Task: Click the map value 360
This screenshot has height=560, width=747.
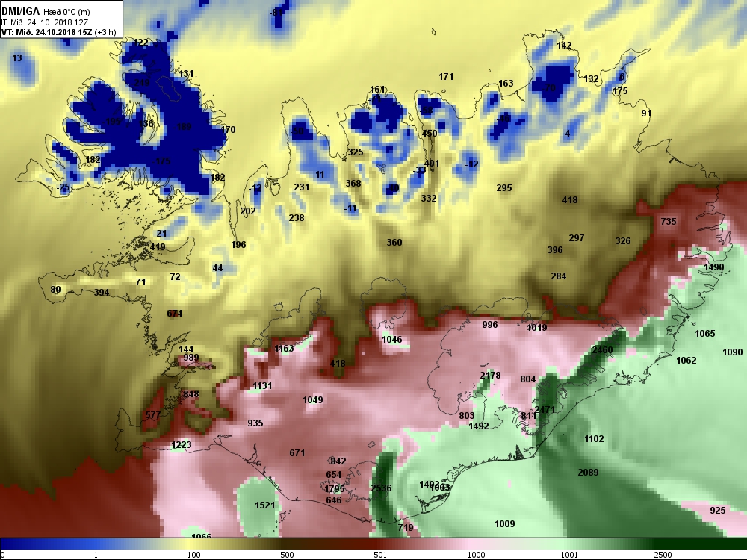Action: 394,243
